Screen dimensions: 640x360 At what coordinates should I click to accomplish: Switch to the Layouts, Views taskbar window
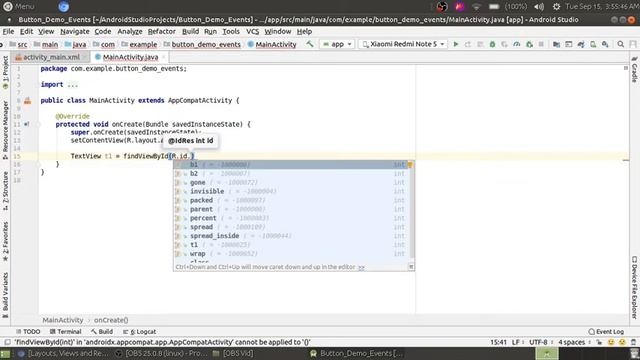pos(64,353)
